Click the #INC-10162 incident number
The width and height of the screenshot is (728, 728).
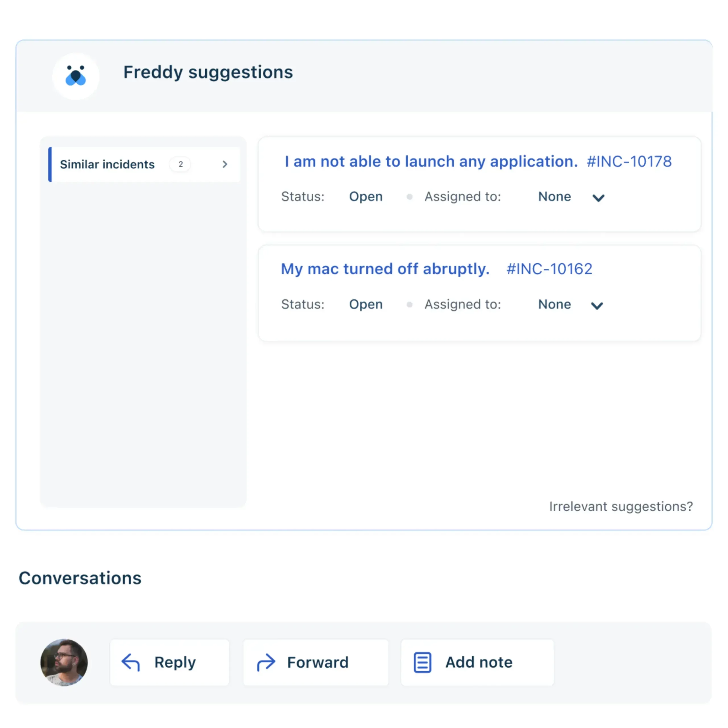click(549, 269)
